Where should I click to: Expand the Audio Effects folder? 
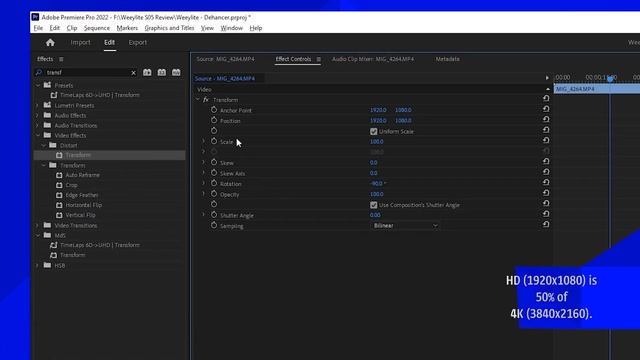point(38,116)
